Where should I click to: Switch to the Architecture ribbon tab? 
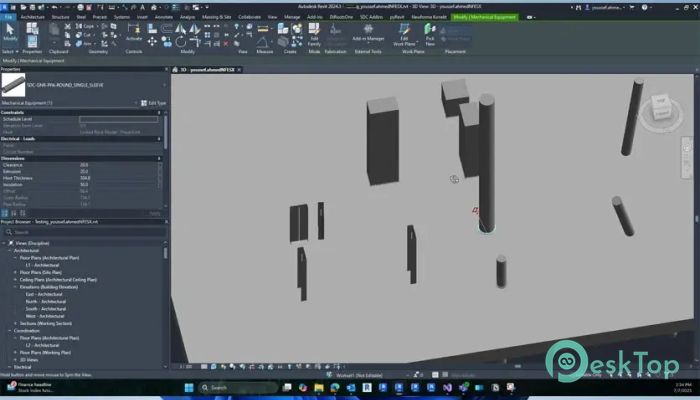33,17
